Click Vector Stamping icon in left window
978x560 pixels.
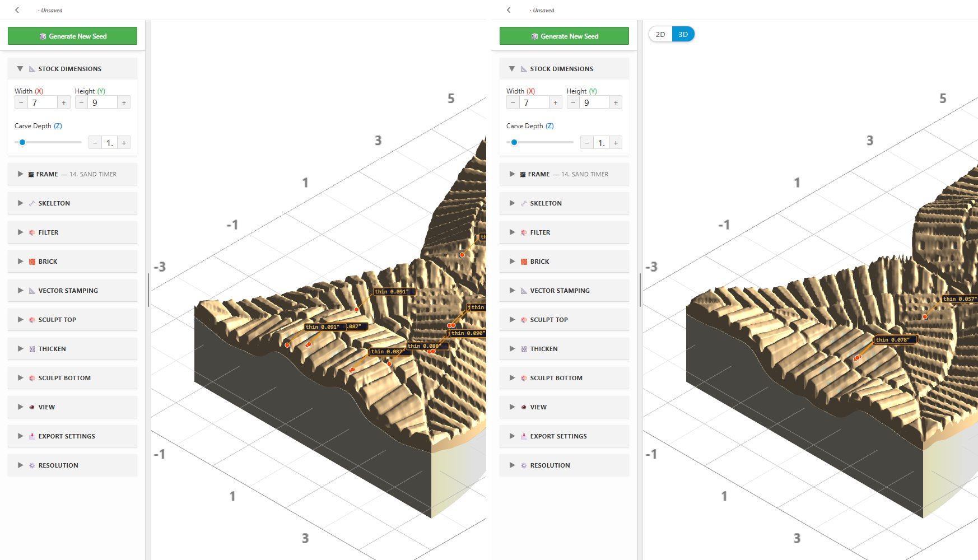[x=32, y=291]
